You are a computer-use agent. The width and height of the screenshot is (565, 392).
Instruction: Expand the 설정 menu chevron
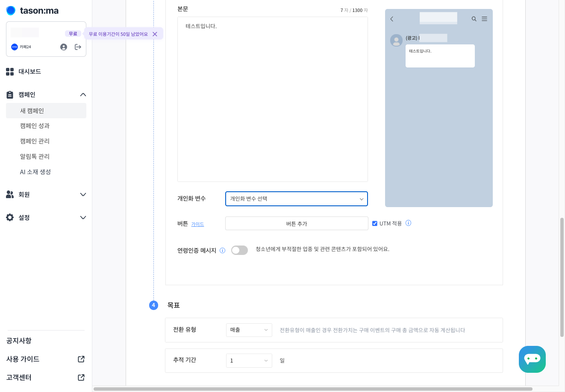83,218
